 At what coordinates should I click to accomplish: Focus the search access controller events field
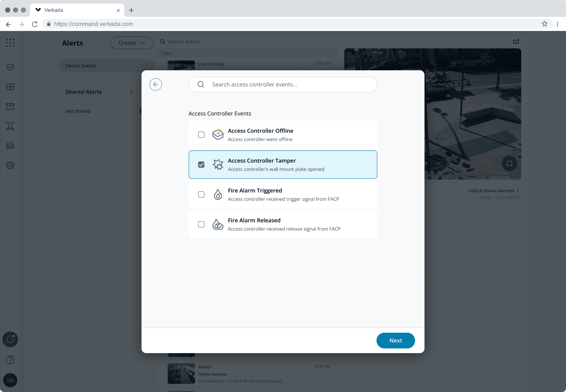(x=283, y=84)
